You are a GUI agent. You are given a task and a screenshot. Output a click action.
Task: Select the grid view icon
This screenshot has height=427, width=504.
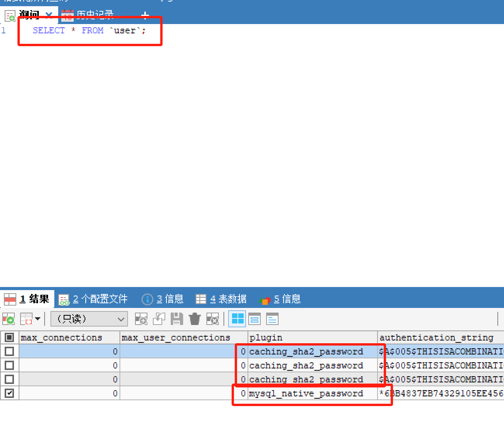pyautogui.click(x=237, y=319)
